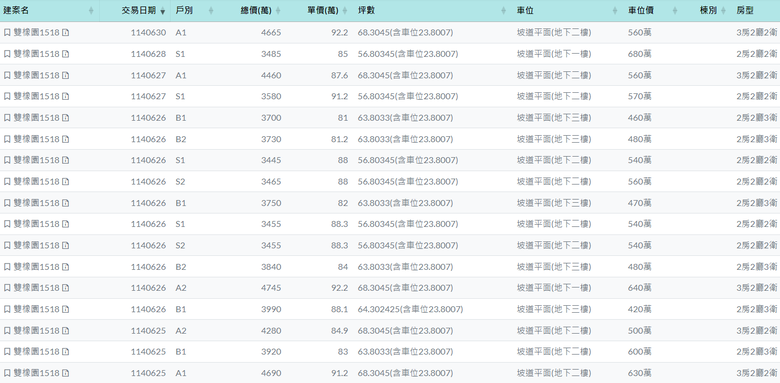Toggle bookmark on the 3580 S1 row
780x383 pixels.
coord(7,96)
